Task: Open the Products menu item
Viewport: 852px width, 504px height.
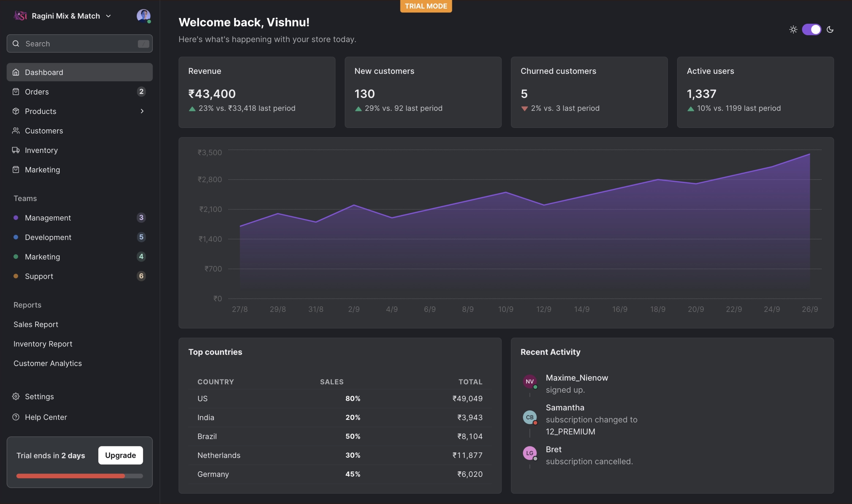Action: click(x=80, y=111)
